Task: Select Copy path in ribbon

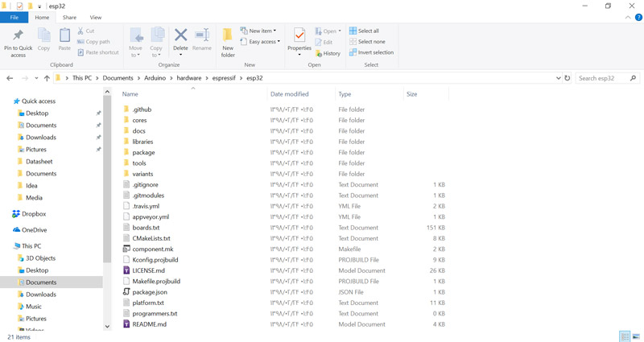Action: pyautogui.click(x=93, y=42)
